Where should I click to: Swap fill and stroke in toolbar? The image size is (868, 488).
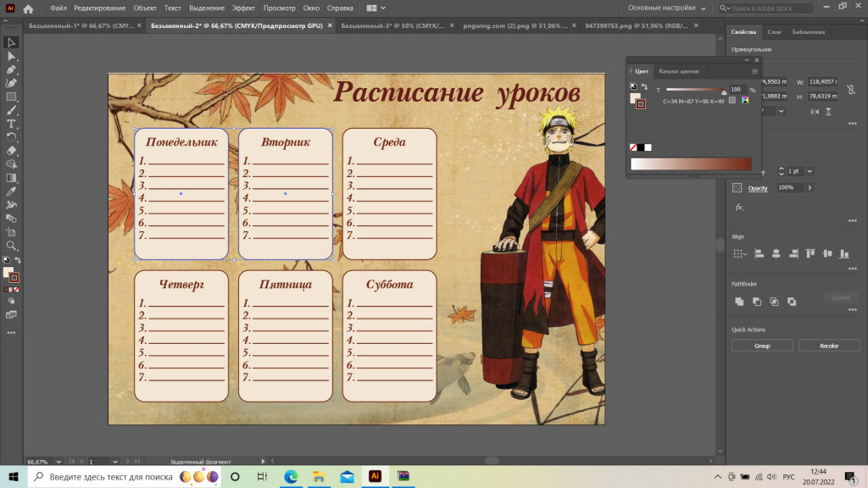coord(18,260)
